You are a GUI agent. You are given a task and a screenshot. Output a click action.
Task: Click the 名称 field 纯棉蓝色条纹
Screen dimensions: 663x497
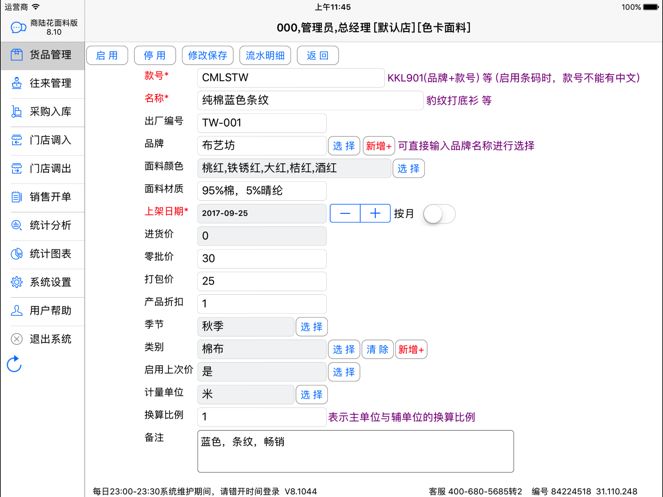[310, 100]
